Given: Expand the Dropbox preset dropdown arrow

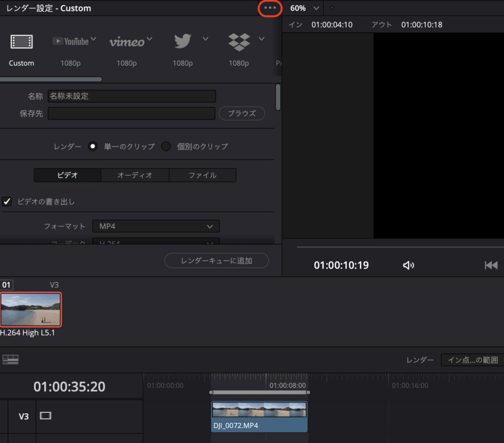Looking at the screenshot, I should [262, 39].
